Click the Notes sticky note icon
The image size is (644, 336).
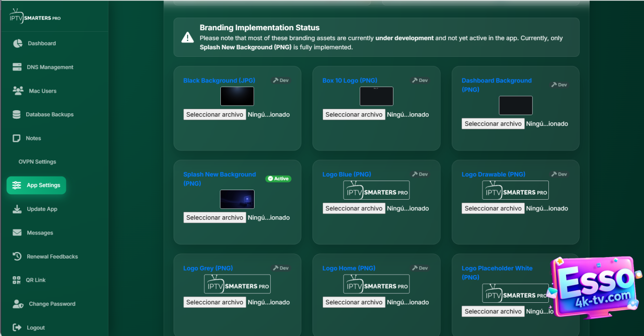coord(17,138)
